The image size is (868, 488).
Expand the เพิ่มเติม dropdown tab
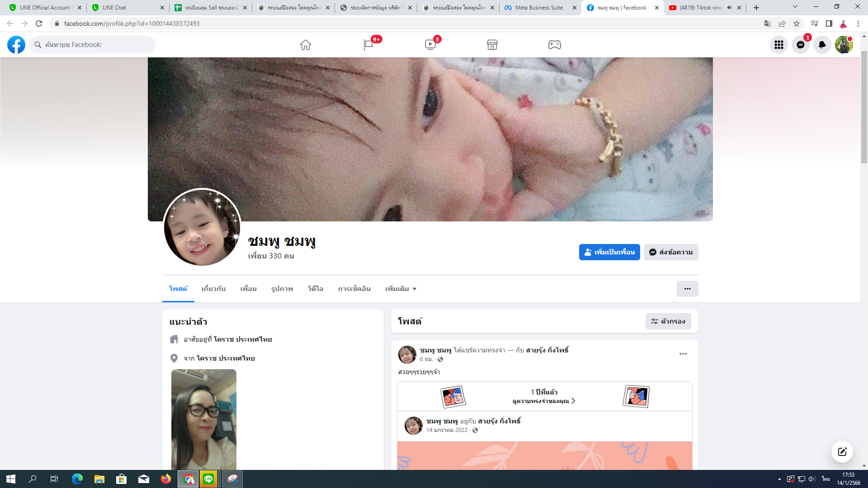[x=401, y=289]
